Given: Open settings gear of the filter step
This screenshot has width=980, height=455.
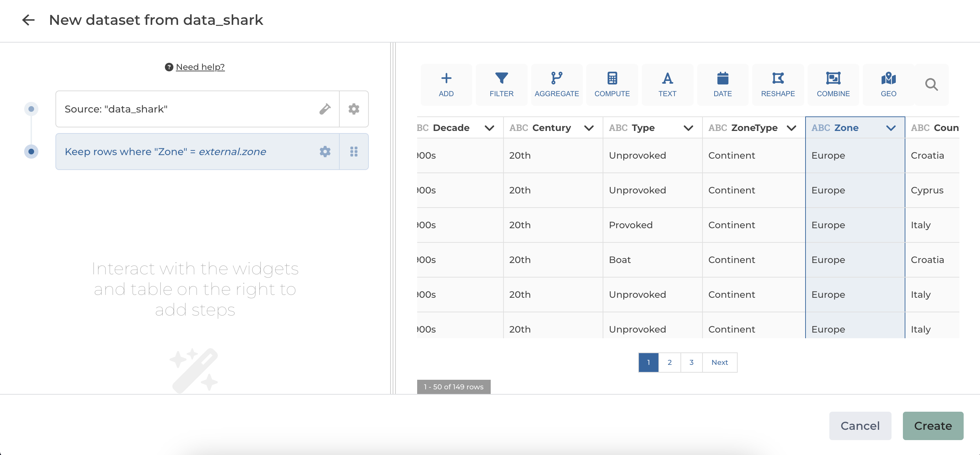Looking at the screenshot, I should [x=324, y=152].
